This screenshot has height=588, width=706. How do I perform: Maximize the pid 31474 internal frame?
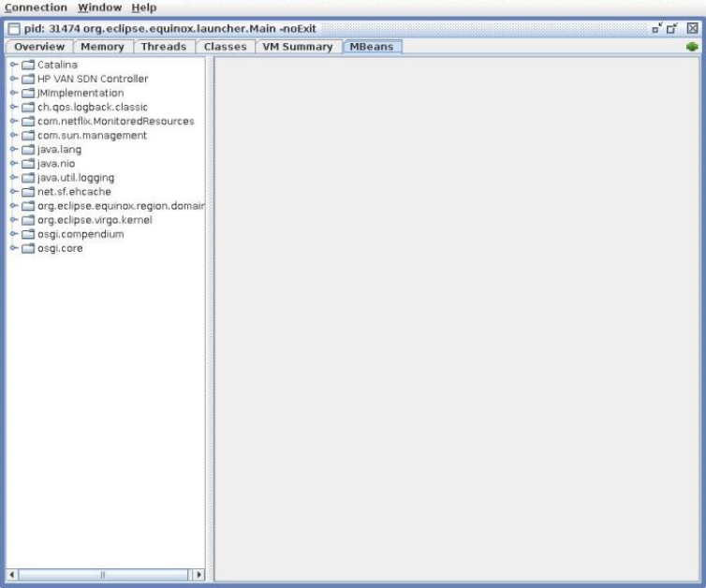(x=672, y=28)
